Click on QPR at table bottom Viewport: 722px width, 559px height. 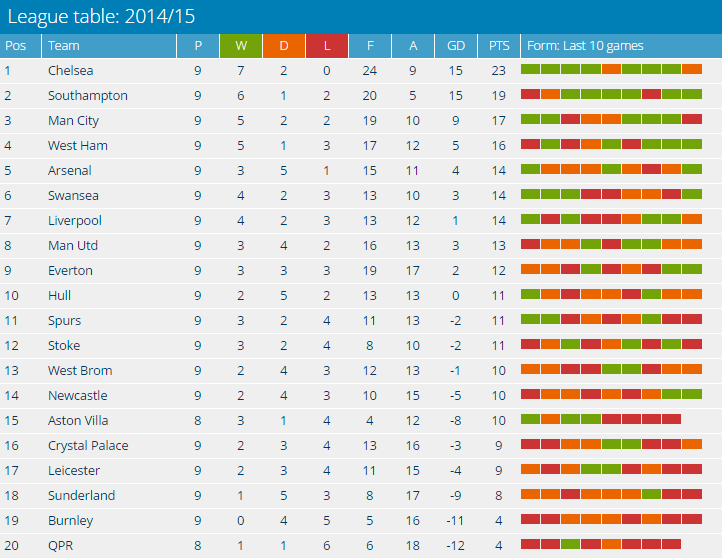coord(61,546)
